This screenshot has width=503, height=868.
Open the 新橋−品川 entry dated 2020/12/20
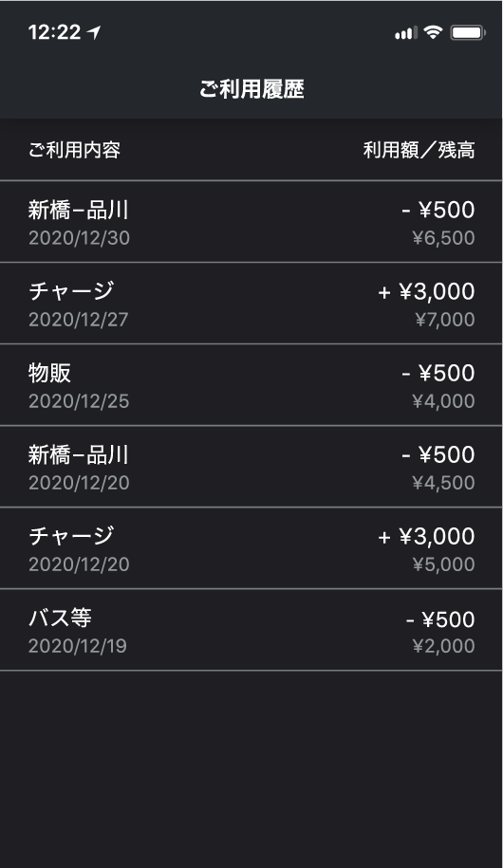[x=251, y=467]
